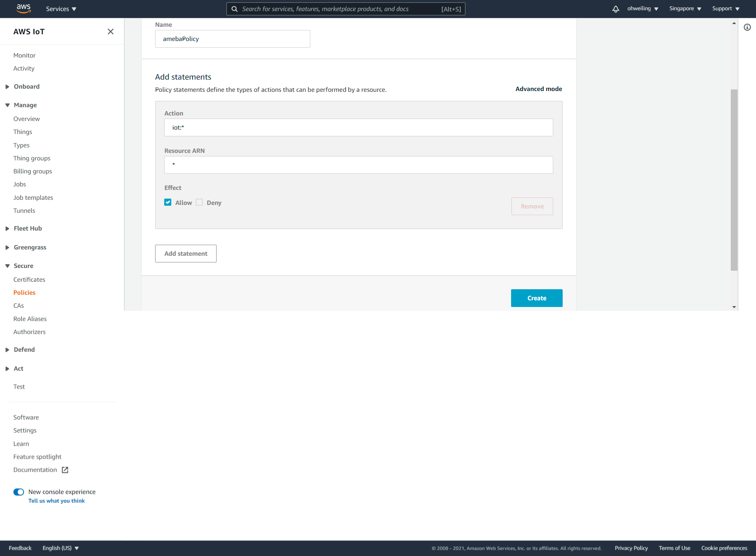Open Types under Manage
The image size is (756, 556).
21,145
